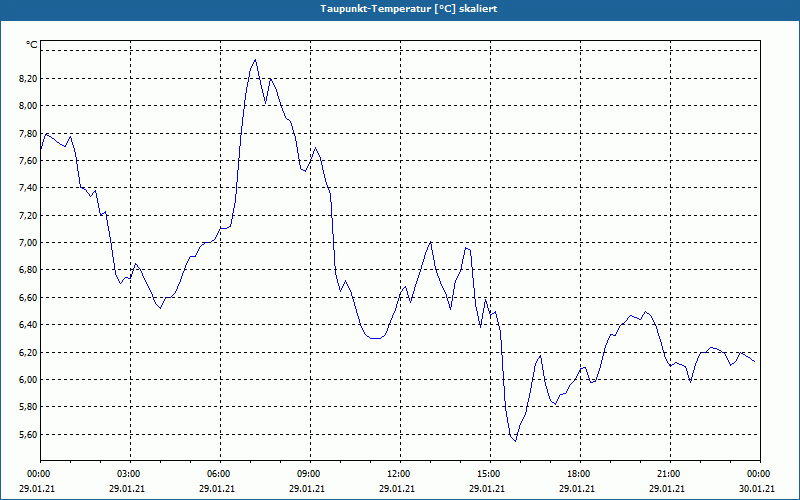Click the '°C' unit label on the y-axis
The width and height of the screenshot is (800, 500).
(32, 45)
